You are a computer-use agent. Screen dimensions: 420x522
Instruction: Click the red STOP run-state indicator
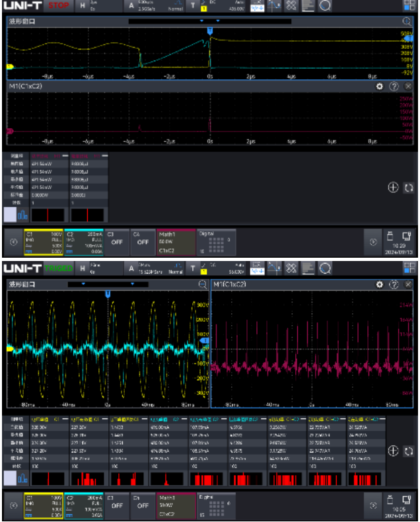57,7
